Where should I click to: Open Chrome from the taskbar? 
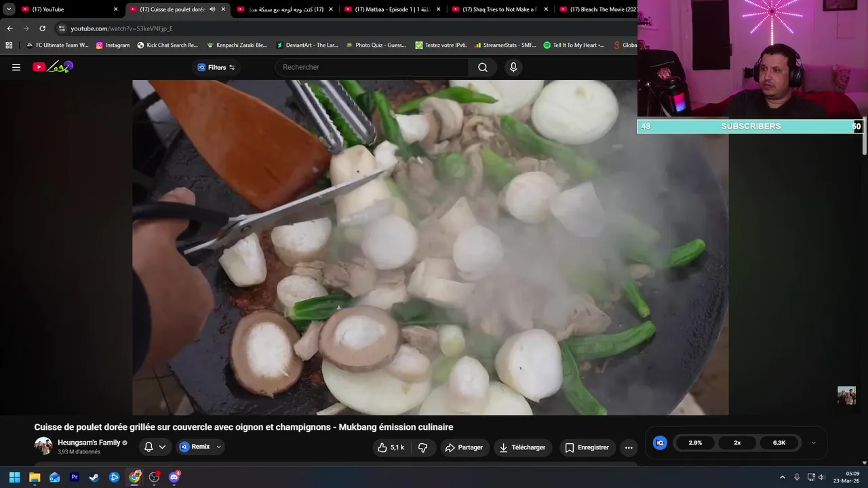pos(134,477)
